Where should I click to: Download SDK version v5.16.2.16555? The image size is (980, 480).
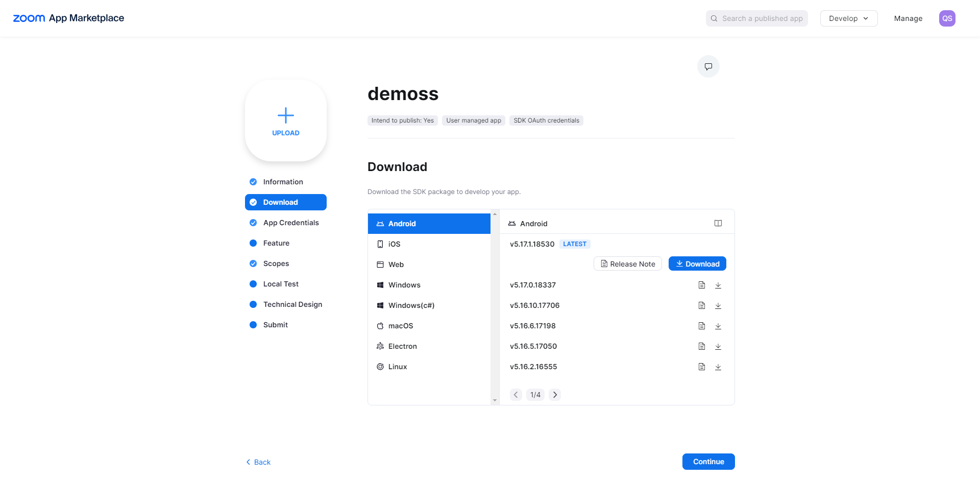tap(718, 367)
